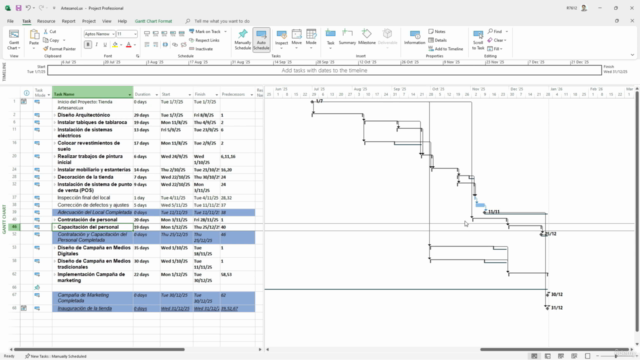Viewport: 640px width, 360px height.
Task: Click Add to Timeline
Action: click(x=446, y=49)
